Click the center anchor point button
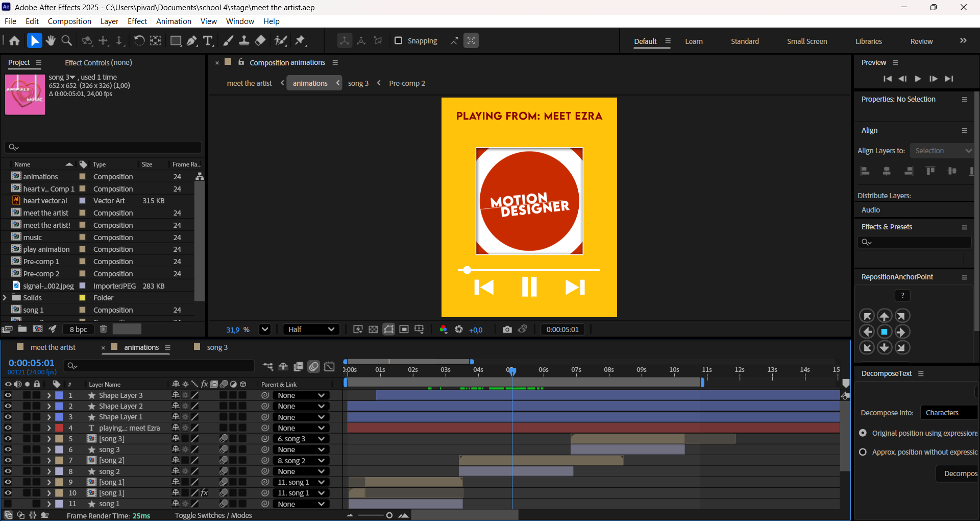 pyautogui.click(x=885, y=332)
